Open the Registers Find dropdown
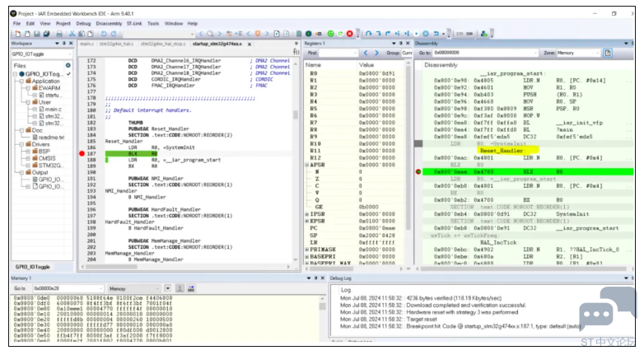Image resolution: width=644 pixels, height=355 pixels. point(355,53)
